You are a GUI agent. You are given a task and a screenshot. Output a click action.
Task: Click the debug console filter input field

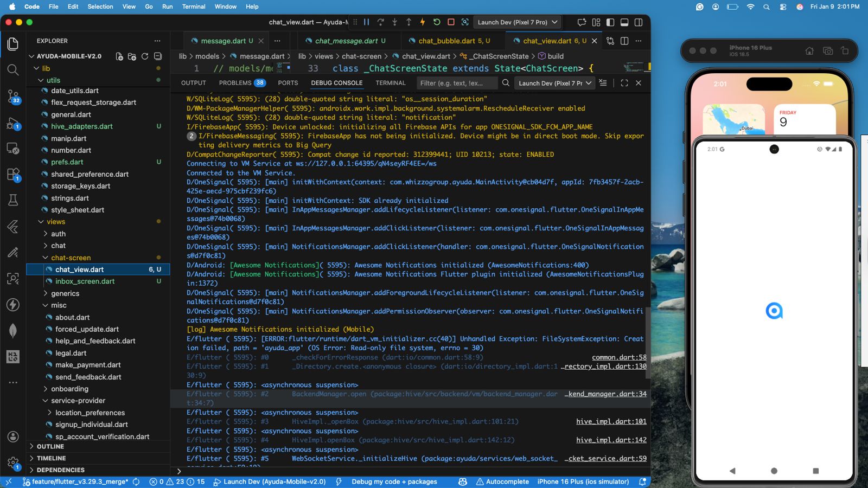coord(457,83)
